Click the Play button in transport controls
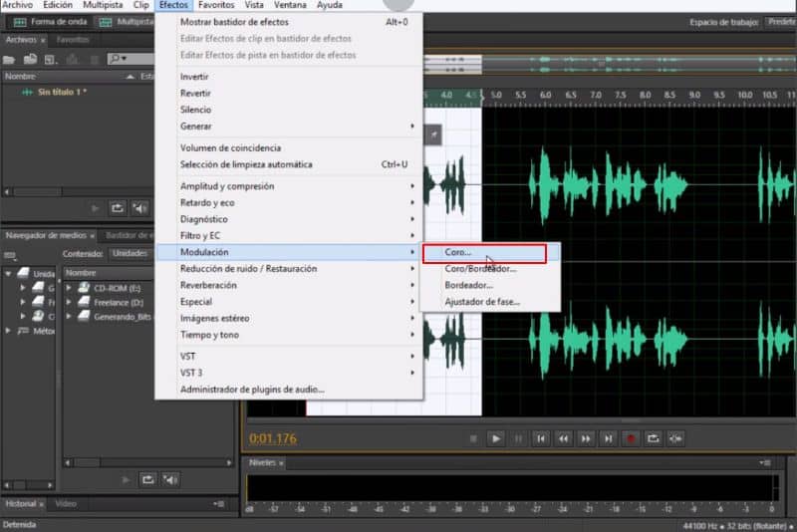The image size is (797, 532). click(x=496, y=438)
